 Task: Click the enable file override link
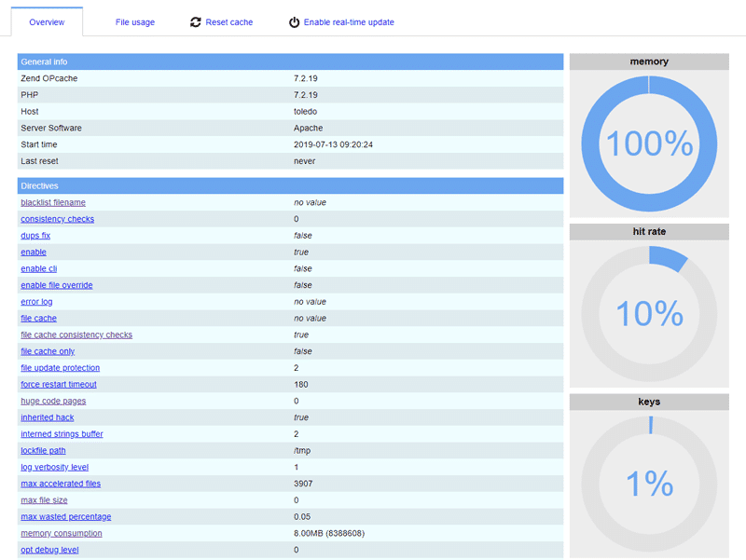click(56, 285)
